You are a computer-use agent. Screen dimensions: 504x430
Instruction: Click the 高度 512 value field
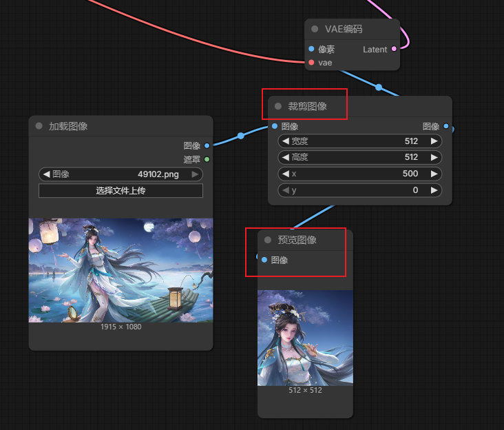(x=359, y=157)
